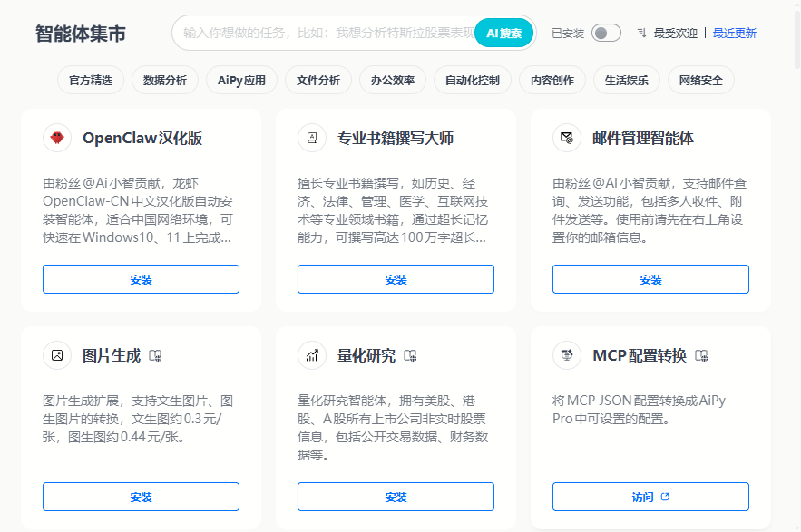Select the 官方精选 category tab

tap(91, 80)
